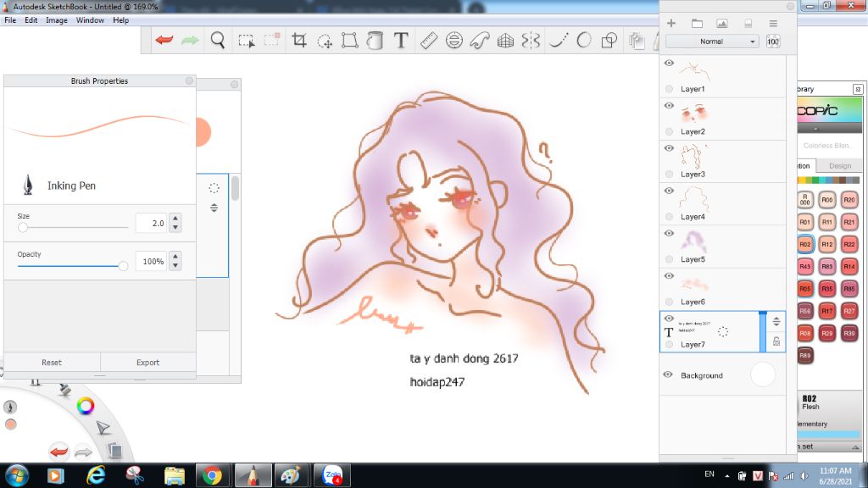Select the Ellipse guide tool

[x=454, y=41]
